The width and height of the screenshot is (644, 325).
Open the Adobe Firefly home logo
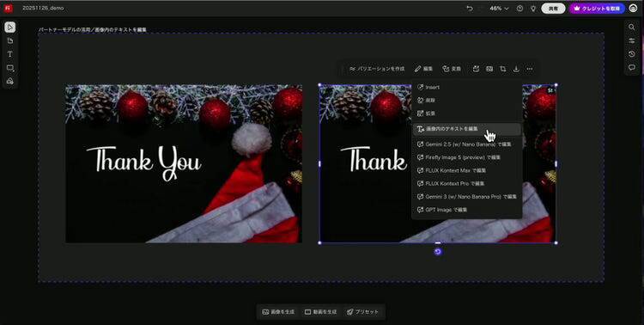[9, 9]
